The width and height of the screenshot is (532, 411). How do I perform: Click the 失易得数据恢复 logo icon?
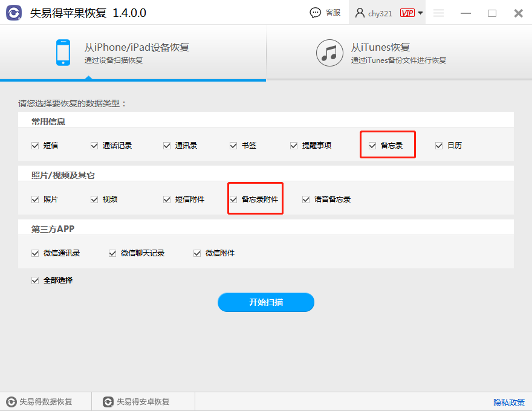point(11,402)
